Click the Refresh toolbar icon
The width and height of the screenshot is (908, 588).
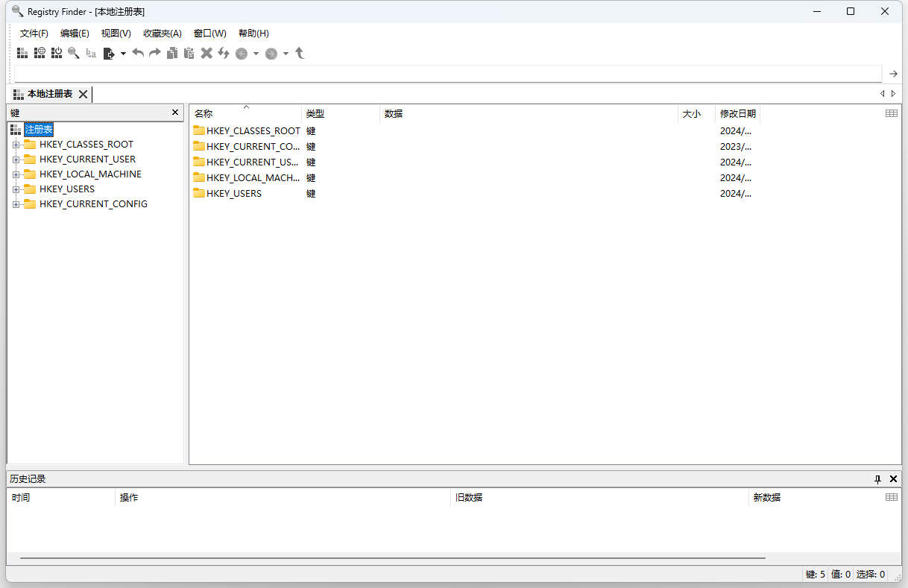point(224,53)
